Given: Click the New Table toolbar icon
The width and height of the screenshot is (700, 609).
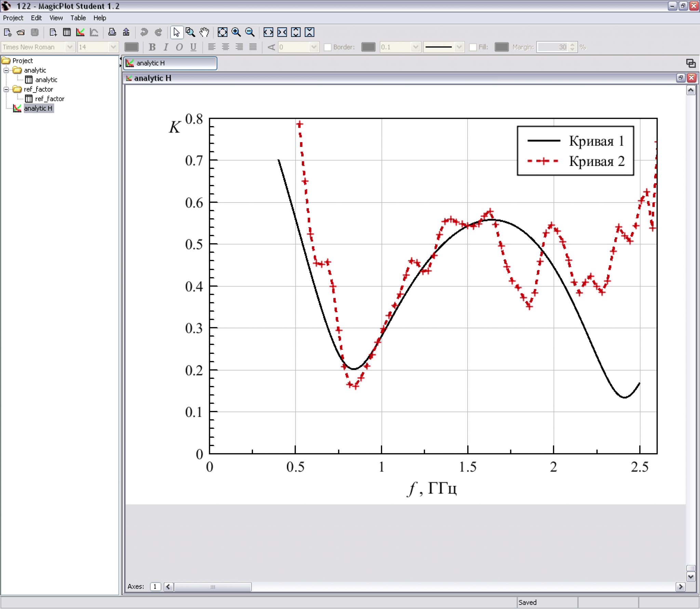Looking at the screenshot, I should click(67, 32).
